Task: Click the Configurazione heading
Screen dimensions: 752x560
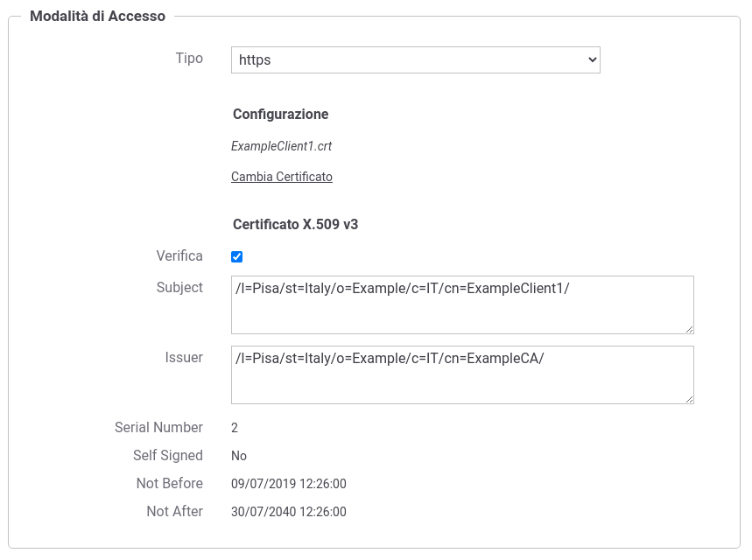Action: [280, 114]
